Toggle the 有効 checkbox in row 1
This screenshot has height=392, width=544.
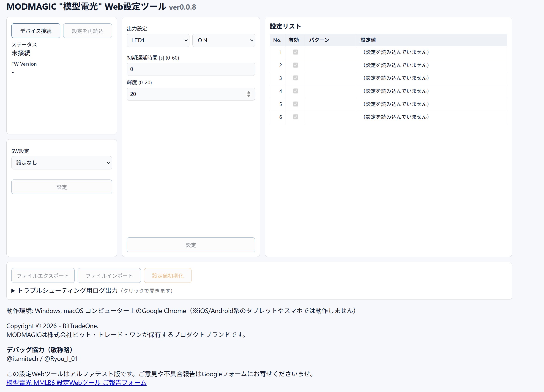(x=295, y=52)
